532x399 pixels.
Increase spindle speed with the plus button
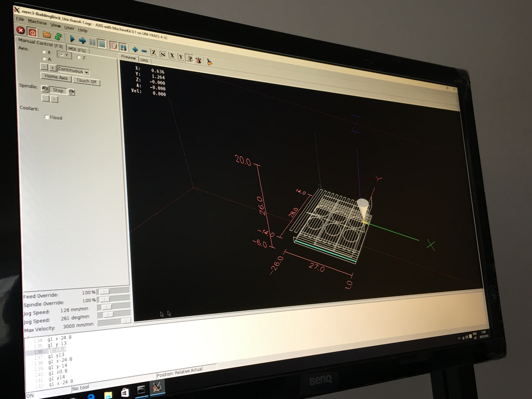pyautogui.click(x=54, y=99)
